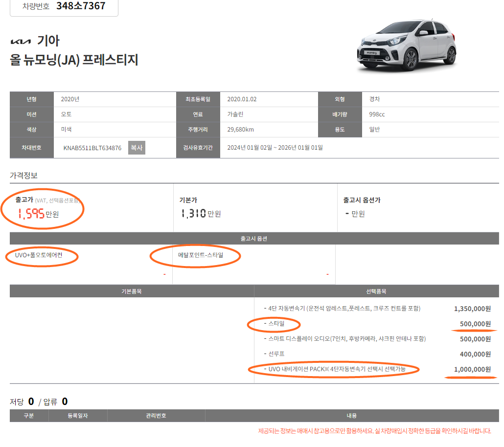Click the color value 미색
Viewport: 504px width, 447px height.
point(66,130)
